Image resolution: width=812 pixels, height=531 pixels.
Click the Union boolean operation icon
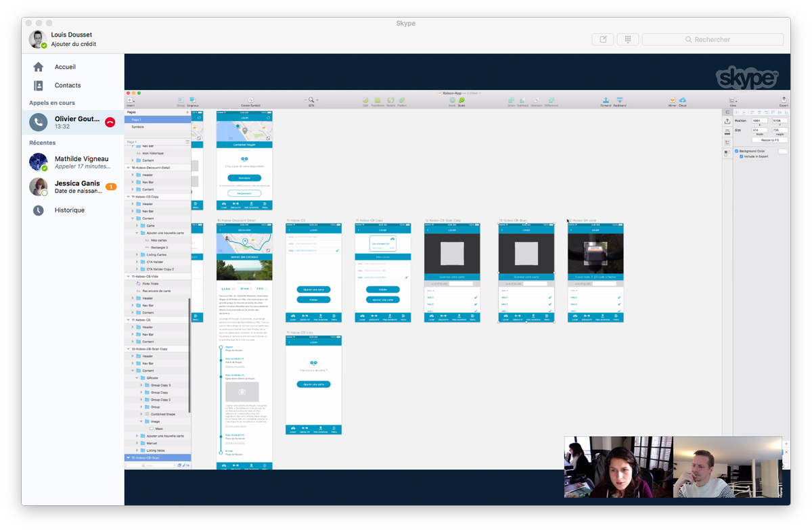click(x=512, y=101)
